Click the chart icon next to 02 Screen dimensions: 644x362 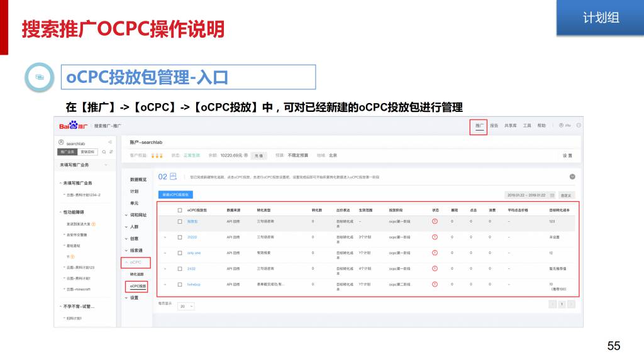pos(174,177)
